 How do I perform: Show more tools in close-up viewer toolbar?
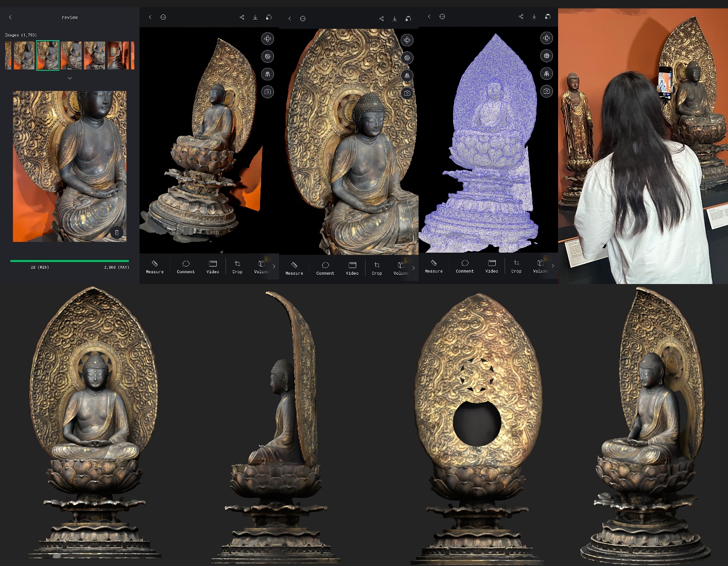[x=413, y=268]
